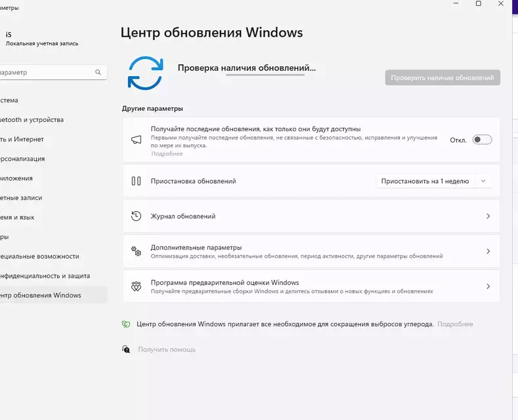
Task: Open the Приостановить на 1 неделю dropdown arrow
Action: [x=483, y=181]
